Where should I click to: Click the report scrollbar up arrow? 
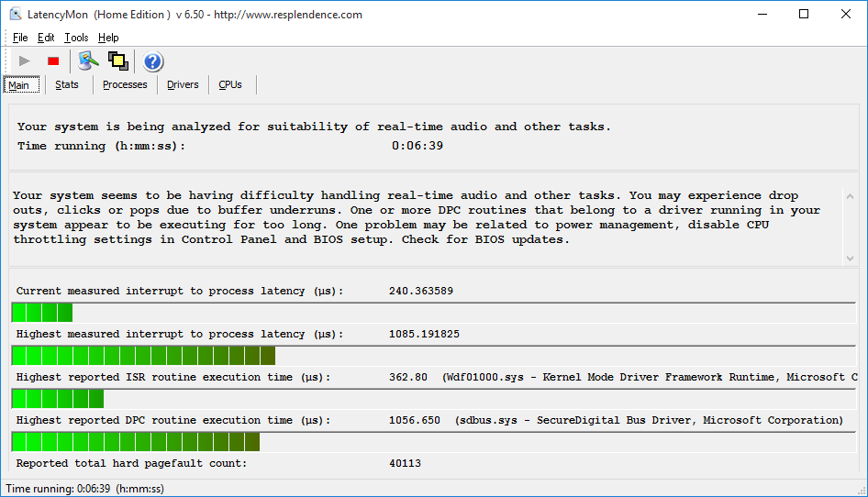pyautogui.click(x=850, y=196)
